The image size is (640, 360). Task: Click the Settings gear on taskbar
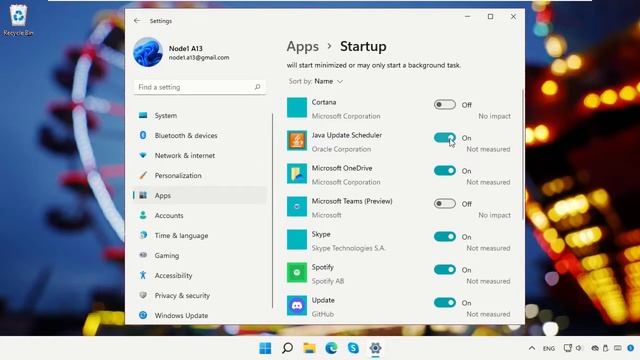(376, 348)
